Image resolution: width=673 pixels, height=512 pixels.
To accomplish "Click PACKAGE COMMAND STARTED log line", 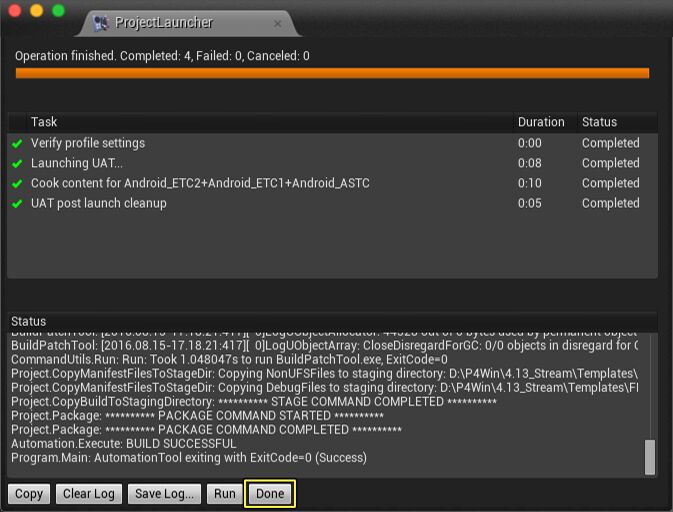I will tap(197, 415).
